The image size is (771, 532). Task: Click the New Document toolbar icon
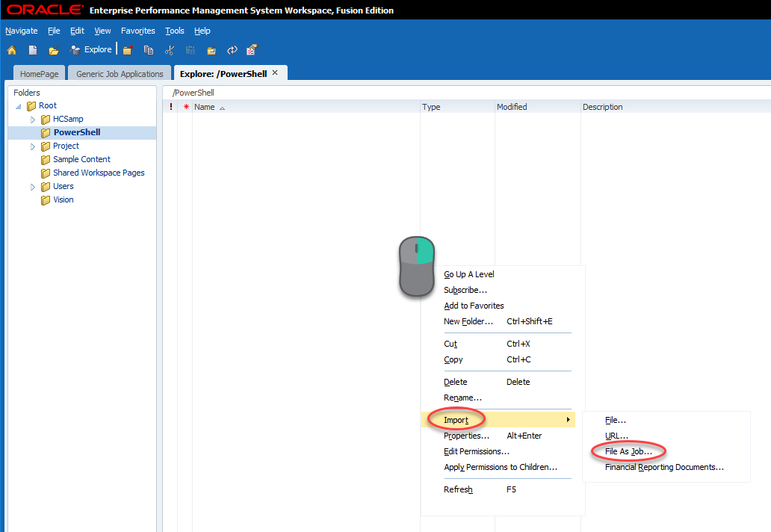[33, 50]
